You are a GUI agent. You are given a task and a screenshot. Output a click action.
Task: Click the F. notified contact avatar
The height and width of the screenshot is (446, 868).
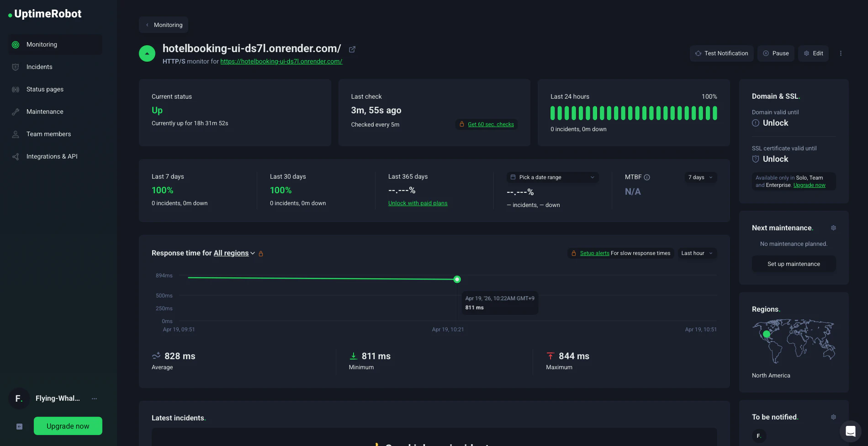pyautogui.click(x=759, y=436)
